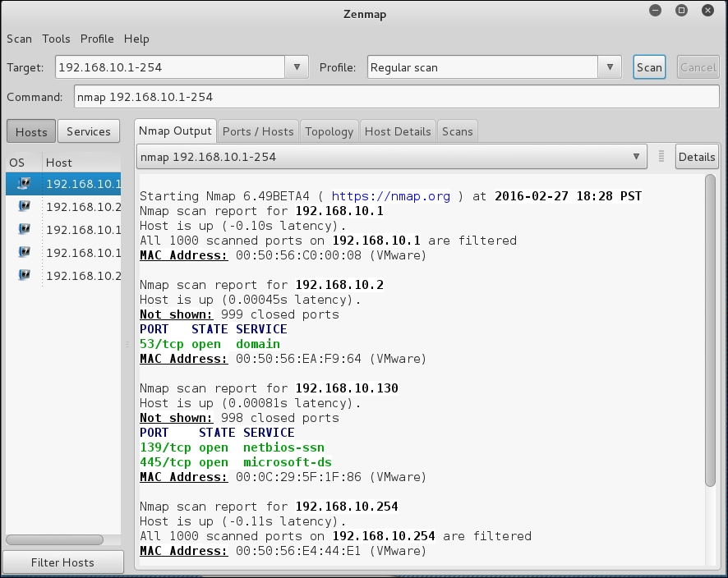Click the OS icon of the second host row

(25, 206)
